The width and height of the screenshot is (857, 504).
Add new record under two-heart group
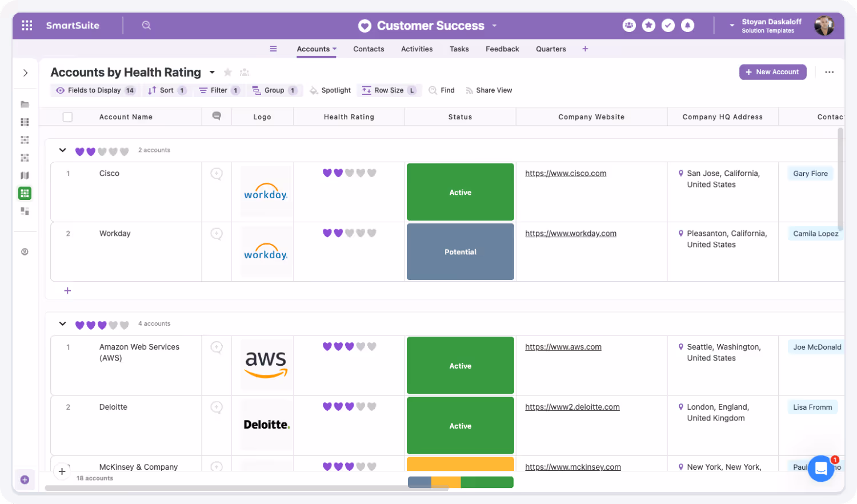tap(67, 290)
